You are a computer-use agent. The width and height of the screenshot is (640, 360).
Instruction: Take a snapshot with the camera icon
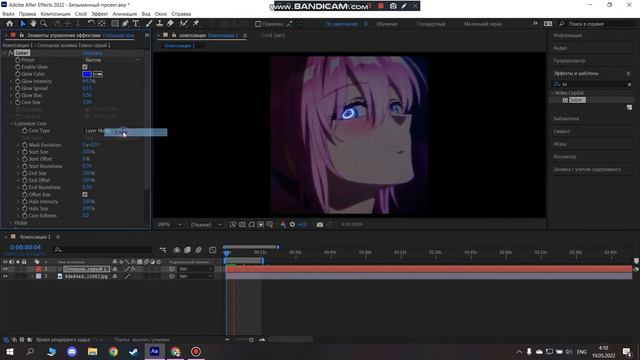320,224
